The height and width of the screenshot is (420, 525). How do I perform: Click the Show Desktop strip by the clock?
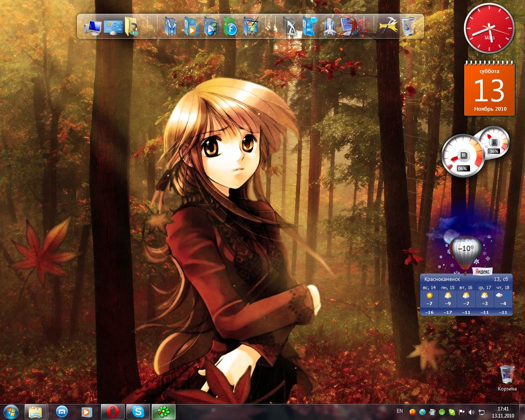522,412
